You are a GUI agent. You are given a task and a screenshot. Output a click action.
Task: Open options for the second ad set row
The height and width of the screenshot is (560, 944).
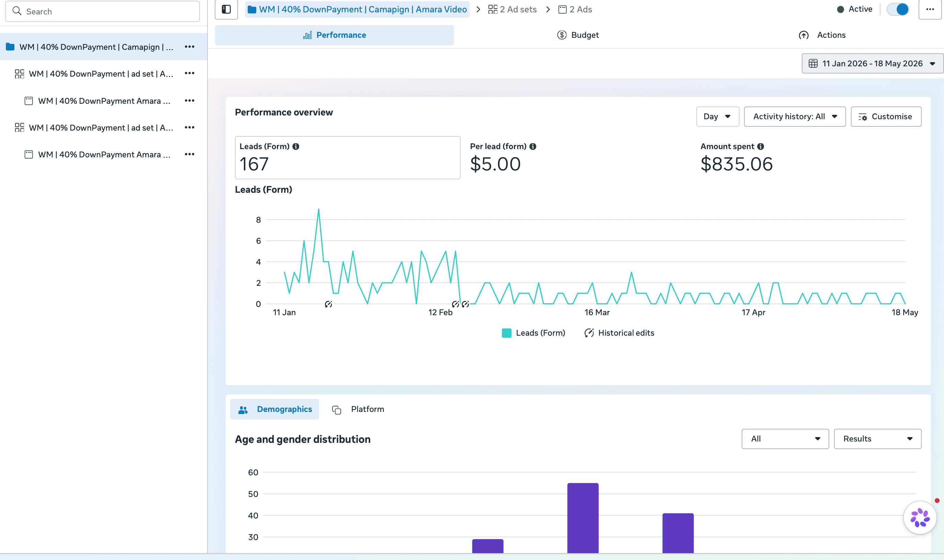189,127
